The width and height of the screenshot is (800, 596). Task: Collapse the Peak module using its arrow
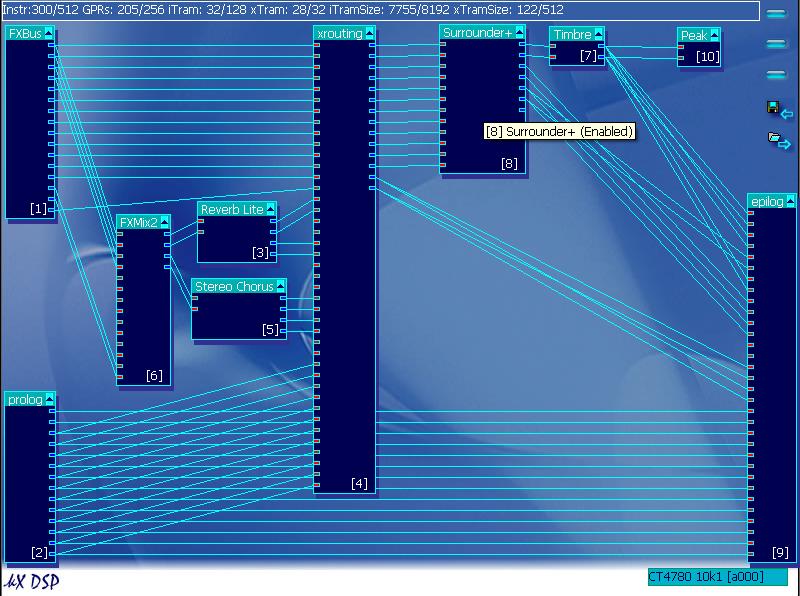click(x=714, y=36)
